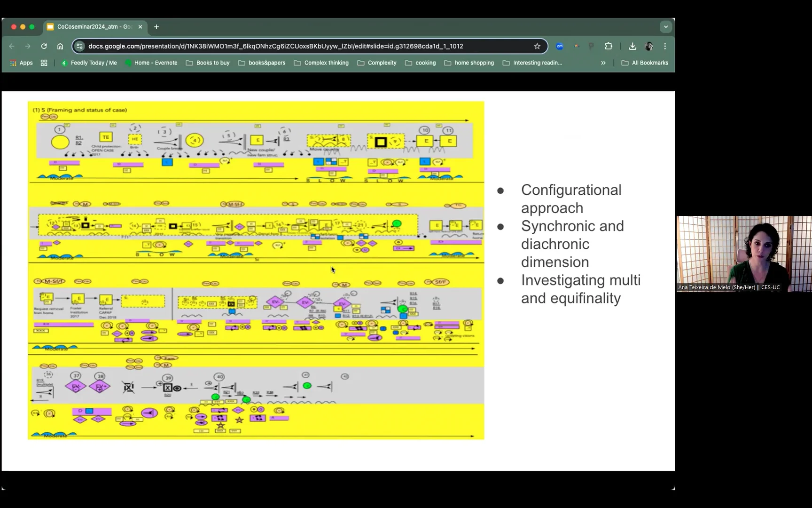Open the Home - Evernote bookmark
This screenshot has height=508, width=812.
point(151,63)
